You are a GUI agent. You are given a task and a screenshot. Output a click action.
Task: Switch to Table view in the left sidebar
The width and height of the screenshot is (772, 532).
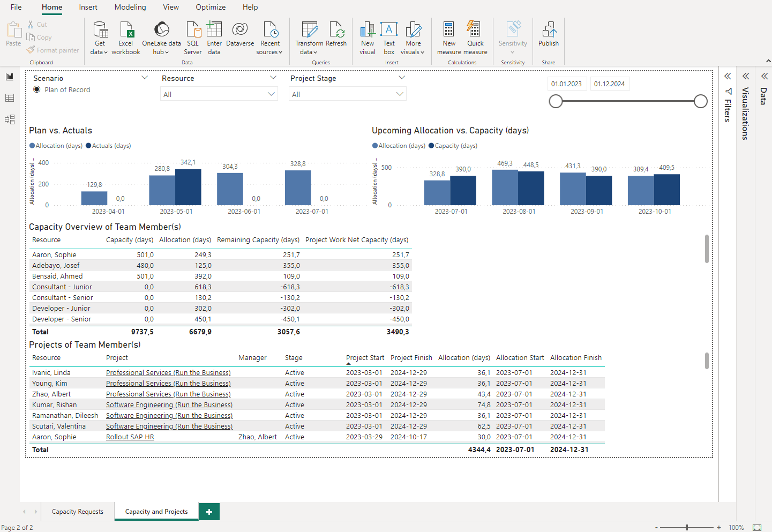(9, 98)
